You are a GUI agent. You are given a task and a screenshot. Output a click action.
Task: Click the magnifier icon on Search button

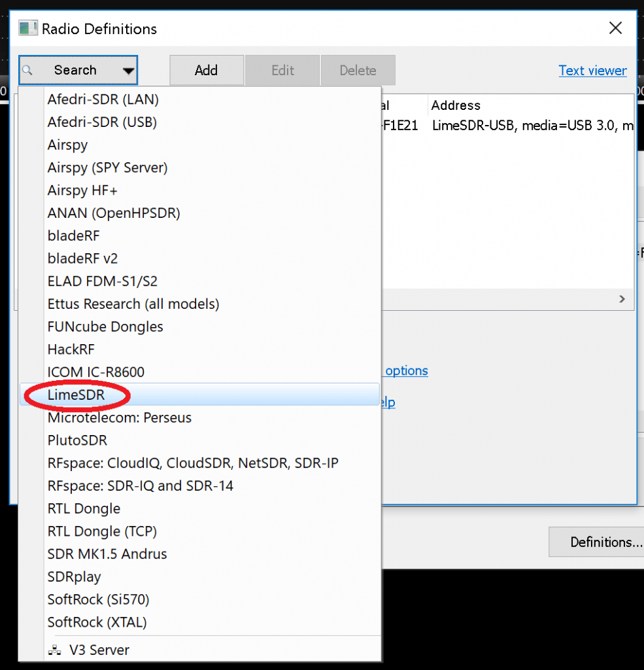pos(27,70)
